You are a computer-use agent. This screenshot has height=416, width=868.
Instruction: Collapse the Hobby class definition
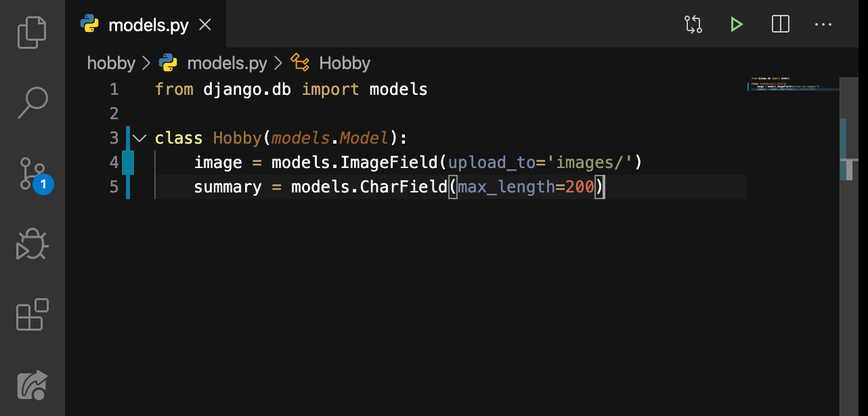tap(139, 138)
